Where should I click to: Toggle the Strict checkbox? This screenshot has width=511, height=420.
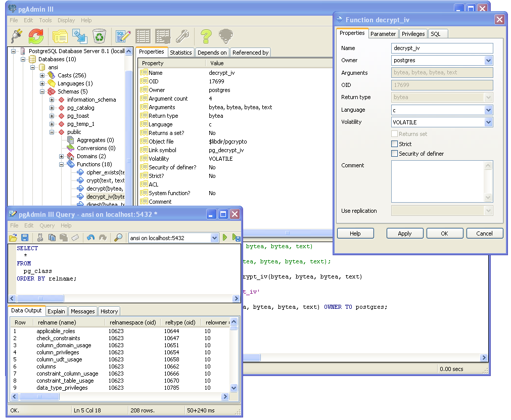coord(394,144)
